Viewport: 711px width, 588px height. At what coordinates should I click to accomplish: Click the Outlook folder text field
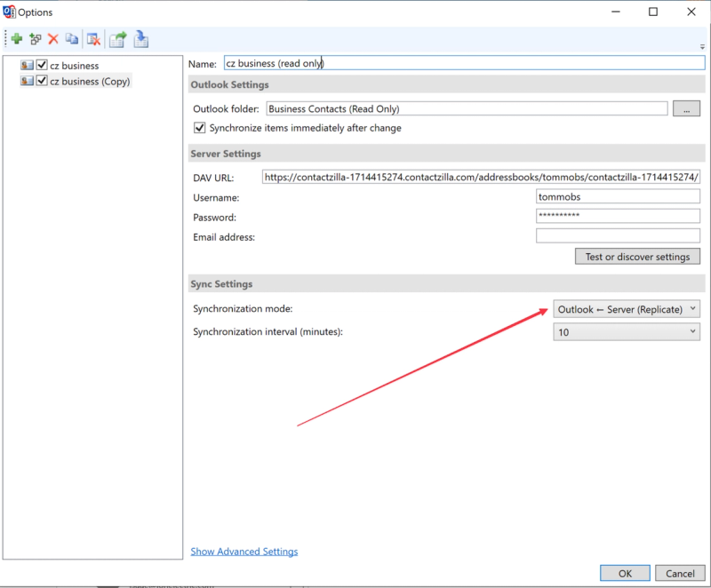467,108
